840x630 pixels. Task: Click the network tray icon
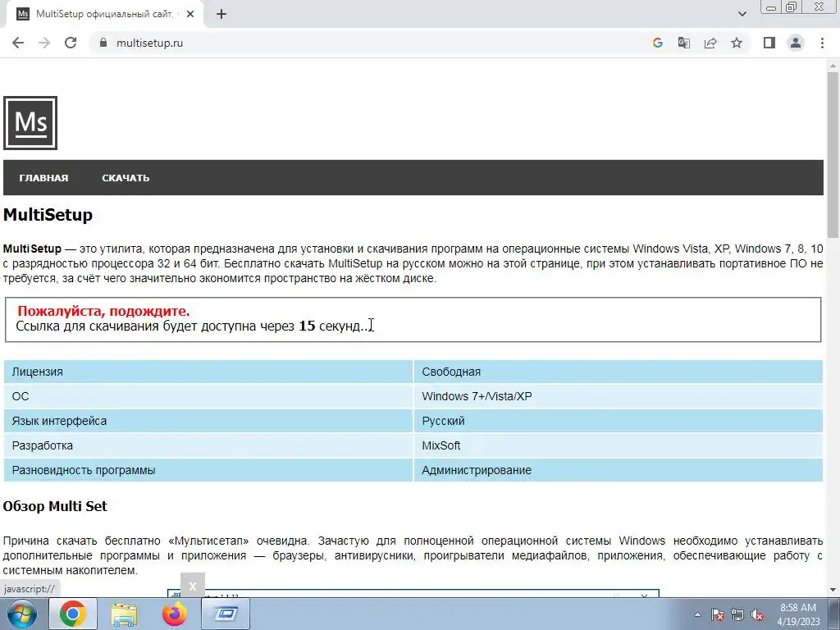[737, 615]
